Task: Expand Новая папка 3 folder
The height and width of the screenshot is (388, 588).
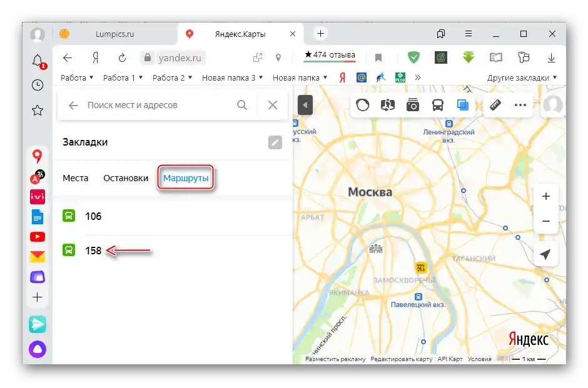Action: (233, 77)
